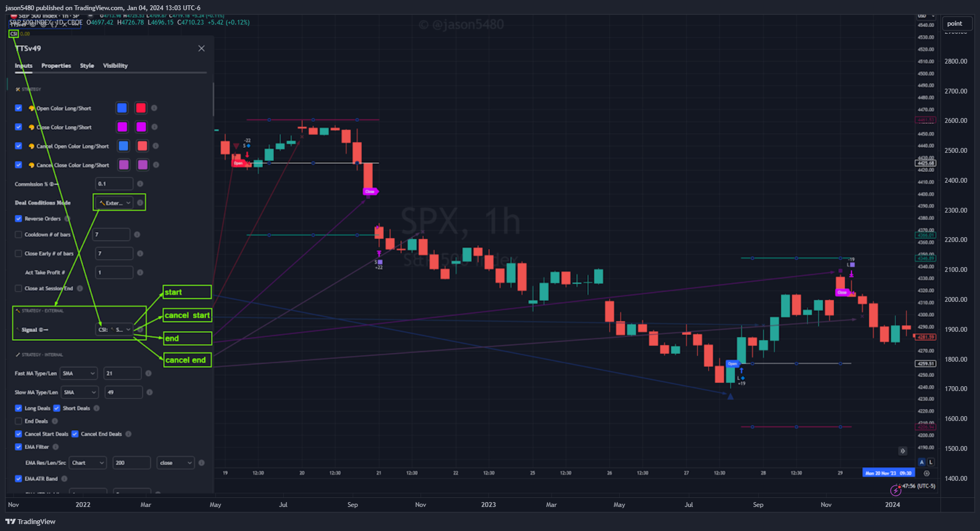
Task: Show info icon for Deal Conditions Mode
Action: pyautogui.click(x=140, y=203)
